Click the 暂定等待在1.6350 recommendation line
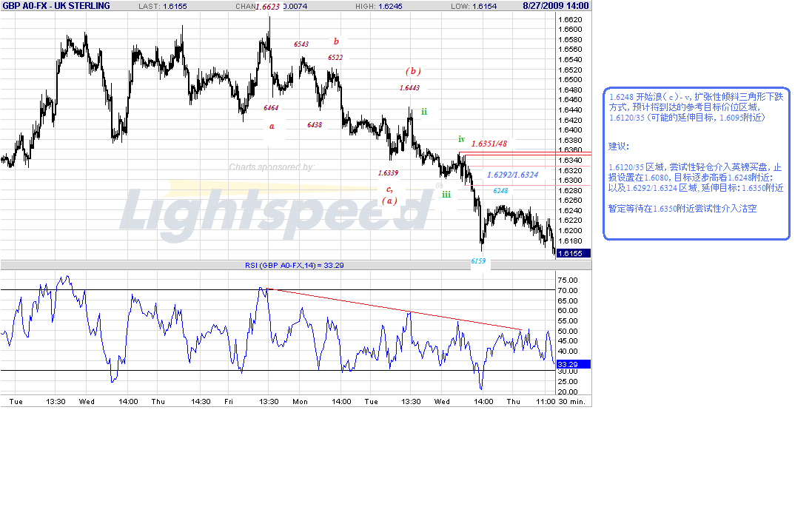812x521 pixels. point(682,209)
